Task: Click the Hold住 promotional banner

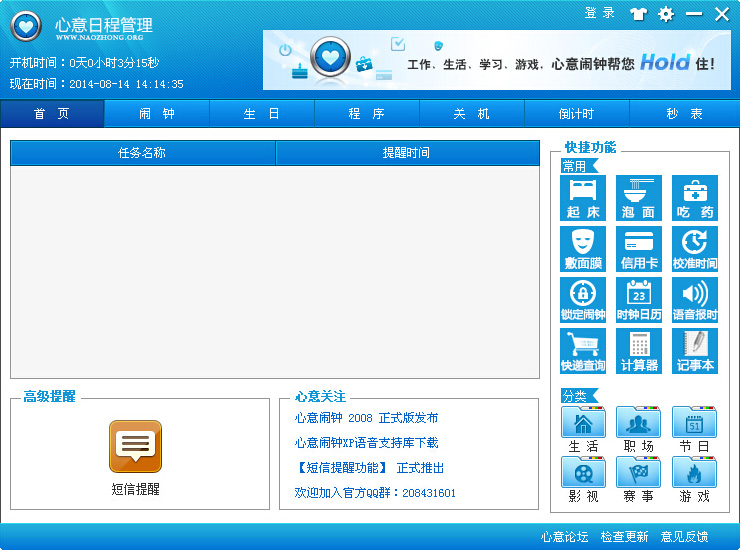Action: tap(496, 60)
